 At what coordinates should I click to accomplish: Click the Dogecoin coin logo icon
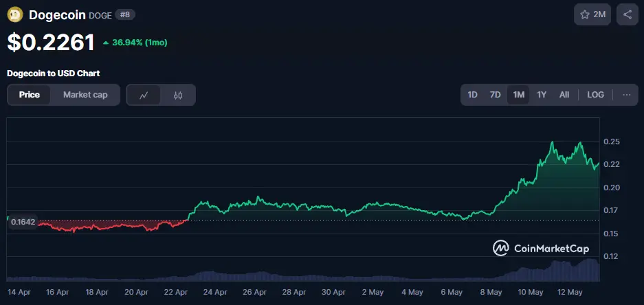tap(15, 15)
